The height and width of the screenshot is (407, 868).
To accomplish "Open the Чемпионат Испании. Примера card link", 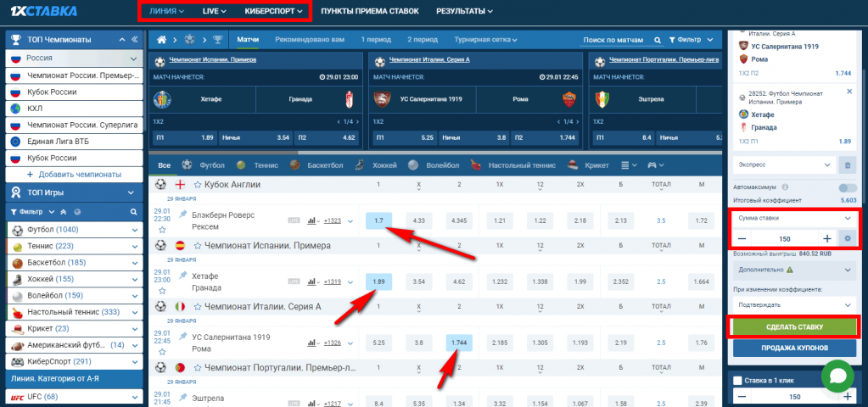I will (213, 59).
